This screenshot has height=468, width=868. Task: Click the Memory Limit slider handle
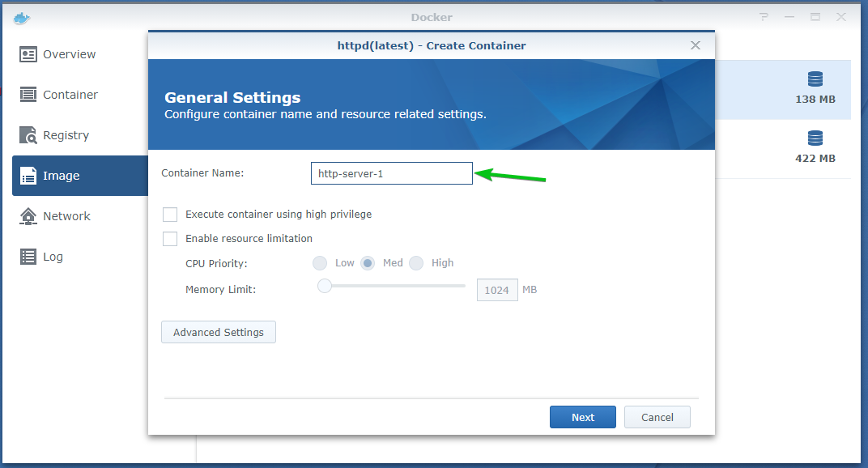click(325, 285)
